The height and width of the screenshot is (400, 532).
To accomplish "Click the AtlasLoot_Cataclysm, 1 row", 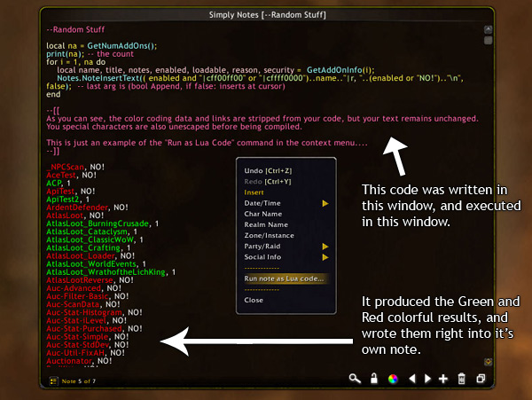I will [x=91, y=231].
